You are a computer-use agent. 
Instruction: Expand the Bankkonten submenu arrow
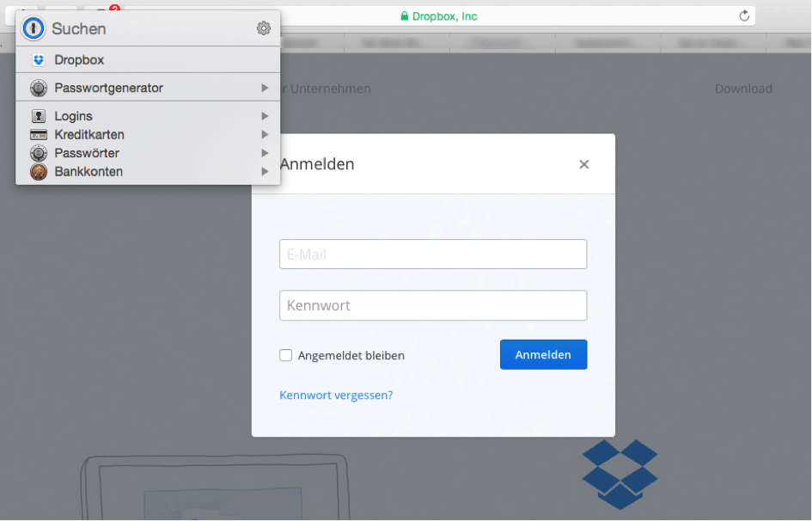[x=265, y=171]
